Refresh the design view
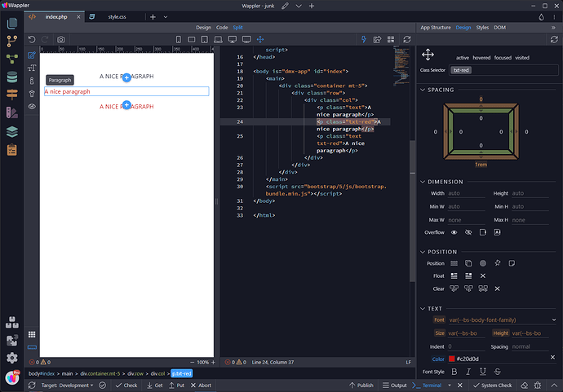Image resolution: width=563 pixels, height=392 pixels. [x=407, y=39]
